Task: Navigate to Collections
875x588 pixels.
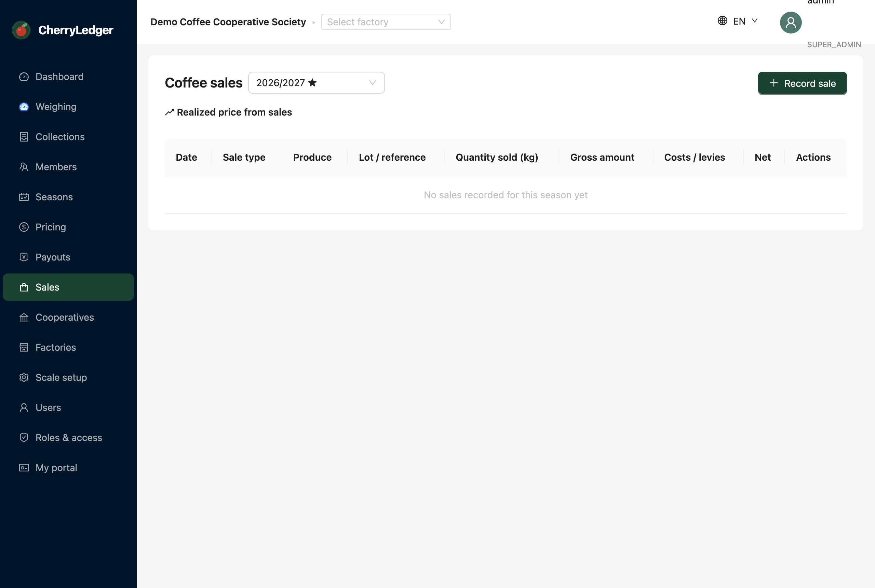Action: click(68, 137)
